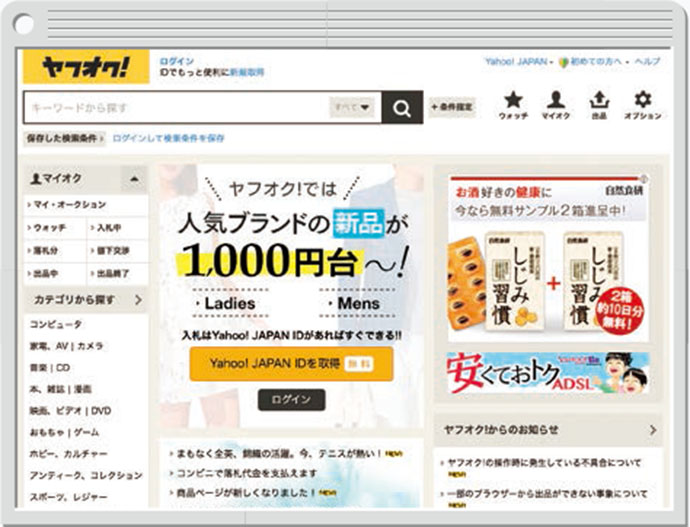This screenshot has width=690, height=527.
Task: Select the CD category
Action: pyautogui.click(x=63, y=368)
